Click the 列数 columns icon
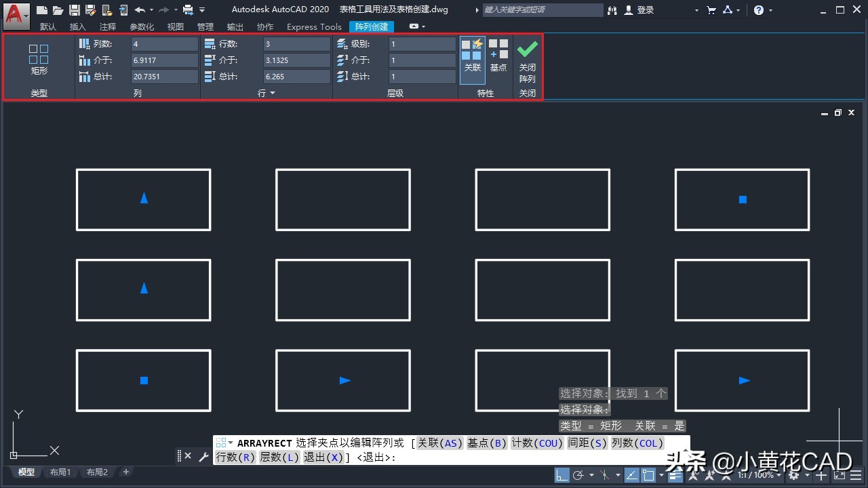Image resolution: width=868 pixels, height=488 pixels. [83, 43]
